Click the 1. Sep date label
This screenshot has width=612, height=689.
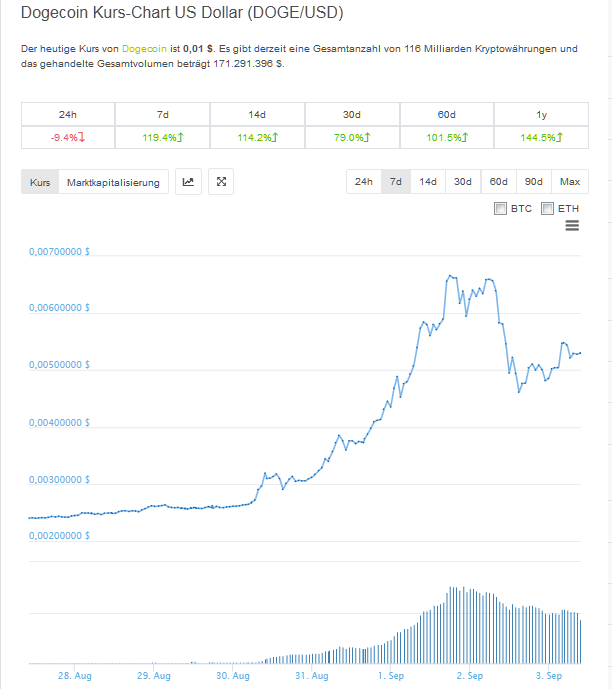391,676
